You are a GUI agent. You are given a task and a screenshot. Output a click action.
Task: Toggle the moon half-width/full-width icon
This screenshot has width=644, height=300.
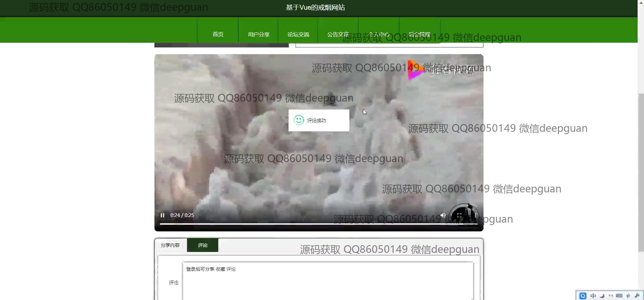[x=602, y=296]
